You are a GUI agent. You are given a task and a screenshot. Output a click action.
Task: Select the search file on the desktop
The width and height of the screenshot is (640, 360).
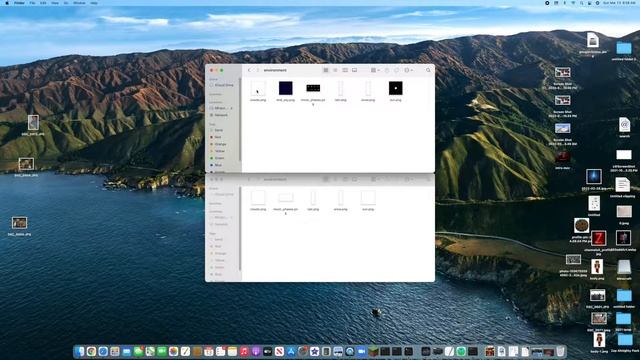click(x=624, y=127)
